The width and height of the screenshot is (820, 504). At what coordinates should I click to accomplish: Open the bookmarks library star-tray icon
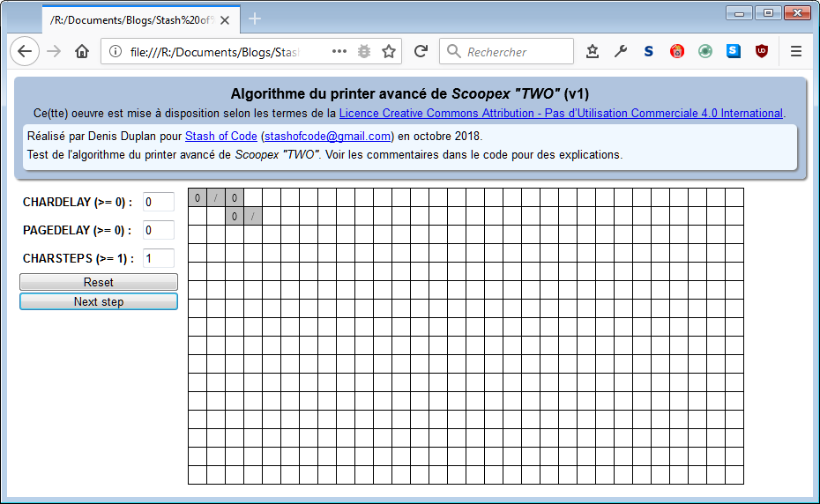[593, 51]
